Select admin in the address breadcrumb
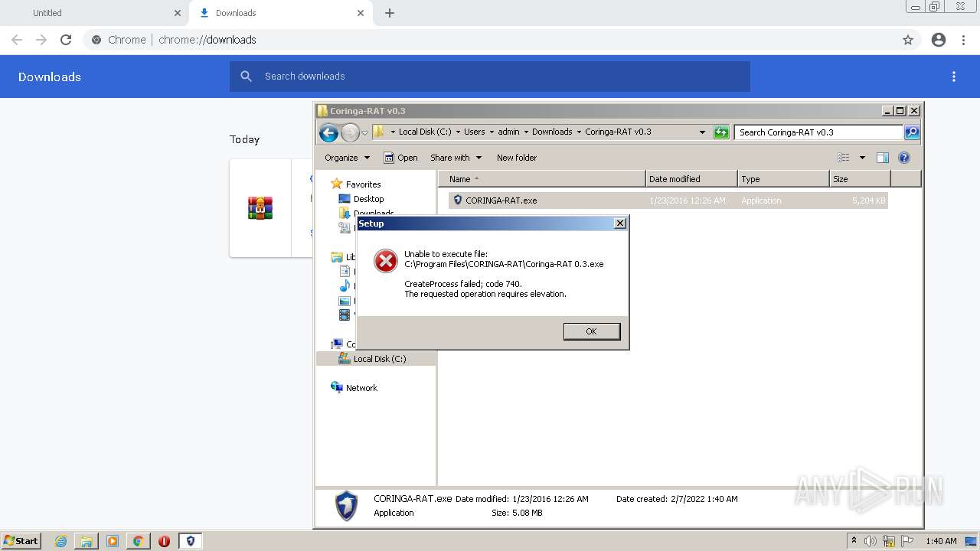 tap(508, 132)
